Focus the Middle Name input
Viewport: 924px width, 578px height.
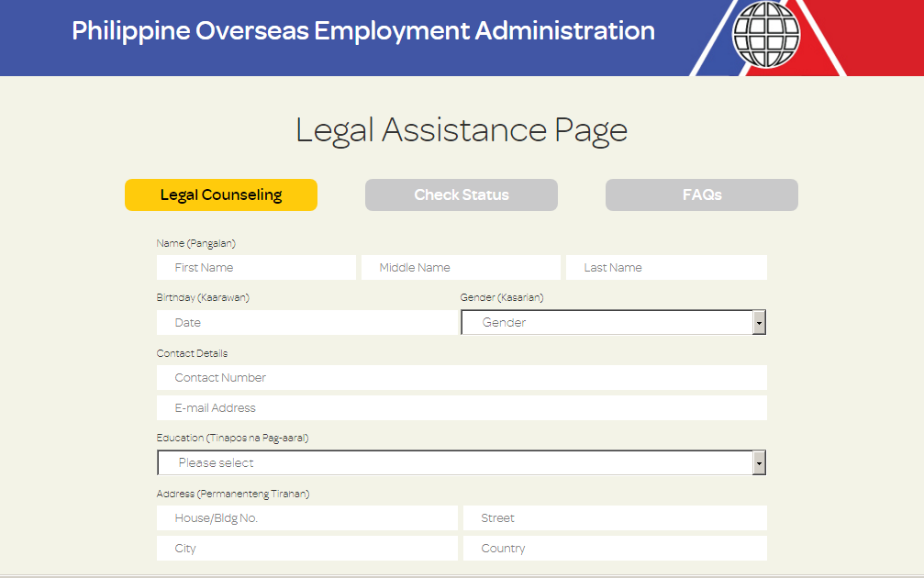461,268
